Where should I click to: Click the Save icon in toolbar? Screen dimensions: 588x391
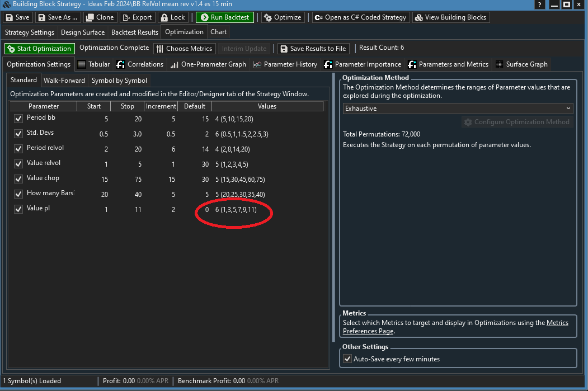[x=10, y=17]
